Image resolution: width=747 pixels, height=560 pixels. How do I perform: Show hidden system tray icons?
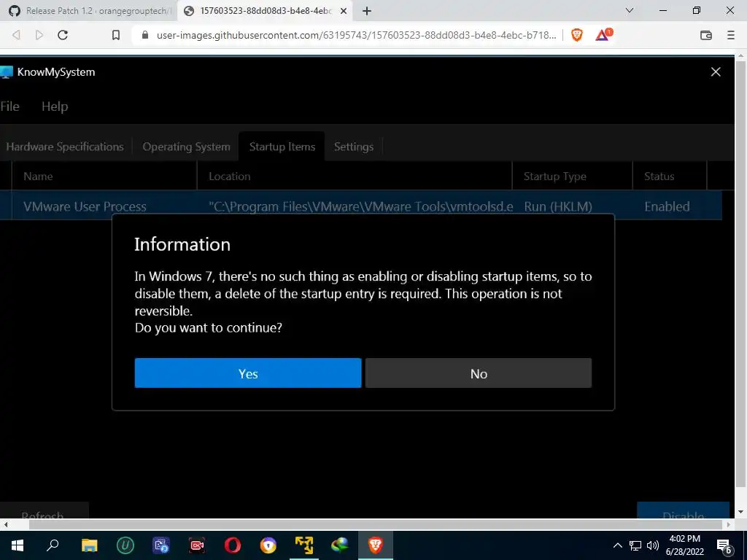click(x=617, y=545)
